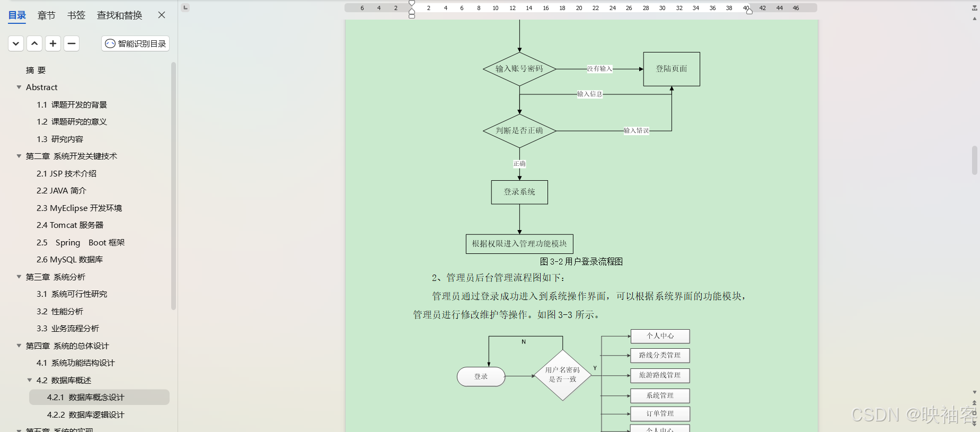The width and height of the screenshot is (980, 432).
Task: Open section 1.2 课题研究的意义
Action: [x=72, y=121]
